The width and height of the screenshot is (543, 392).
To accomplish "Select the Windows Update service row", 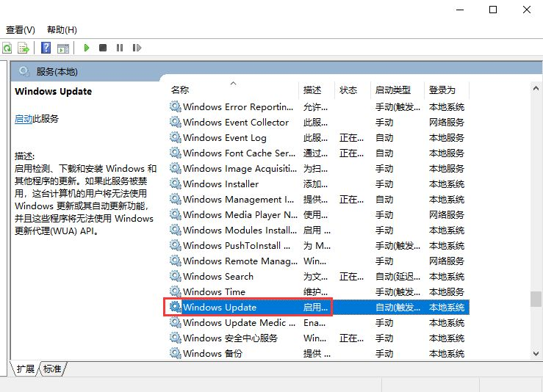I will pyautogui.click(x=220, y=307).
